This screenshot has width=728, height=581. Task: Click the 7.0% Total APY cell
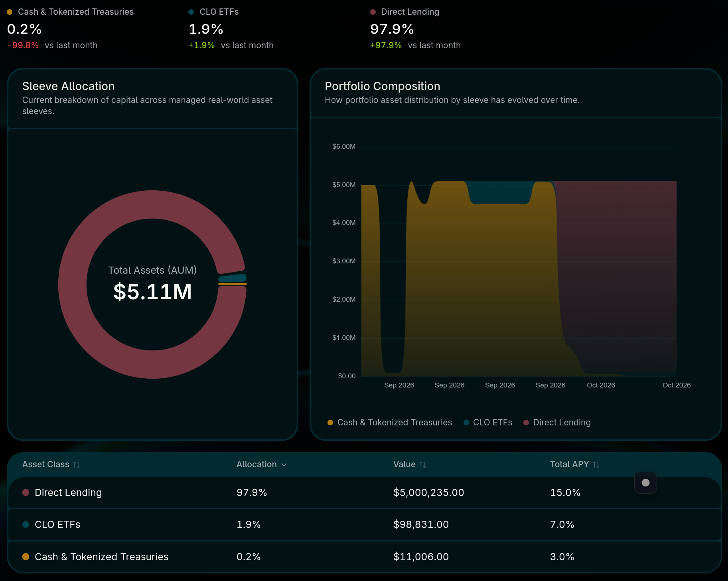coord(562,525)
